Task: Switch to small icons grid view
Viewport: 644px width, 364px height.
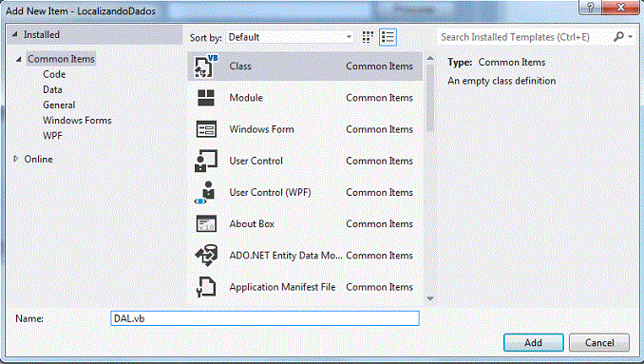Action: 368,37
